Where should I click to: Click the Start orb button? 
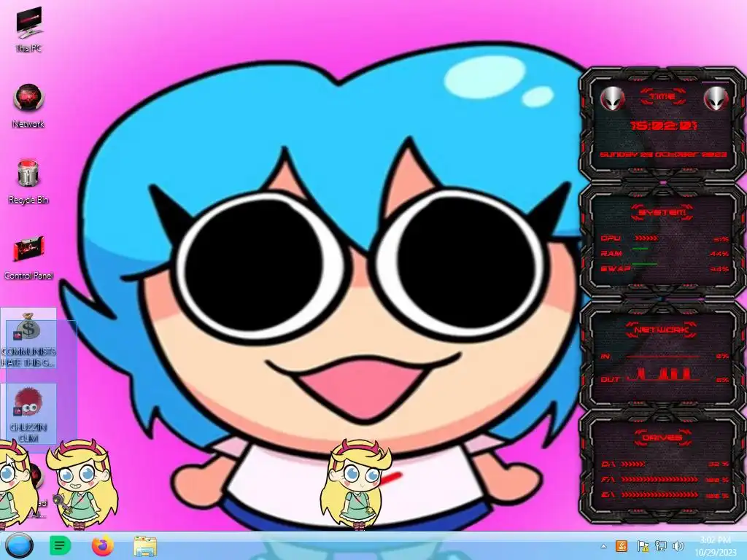pyautogui.click(x=19, y=545)
